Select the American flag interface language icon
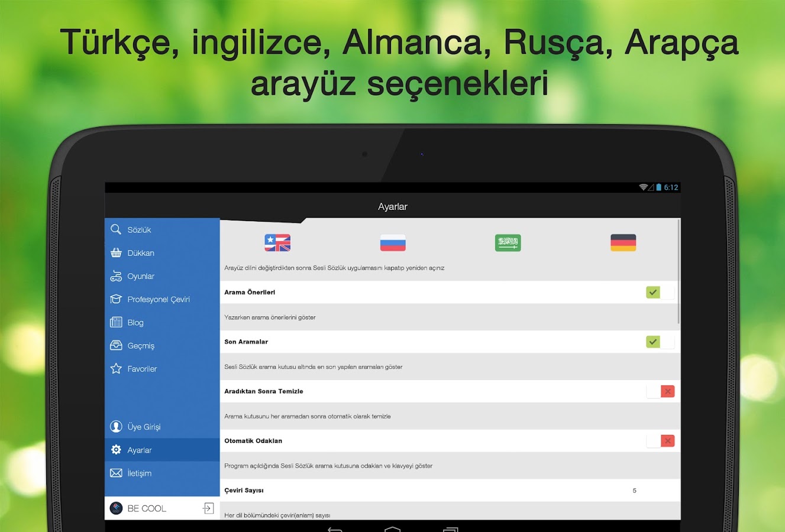 tap(276, 242)
